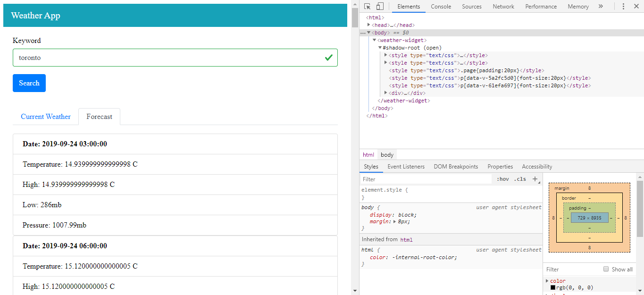644x295 pixels.
Task: Expand the head element node
Action: point(369,25)
